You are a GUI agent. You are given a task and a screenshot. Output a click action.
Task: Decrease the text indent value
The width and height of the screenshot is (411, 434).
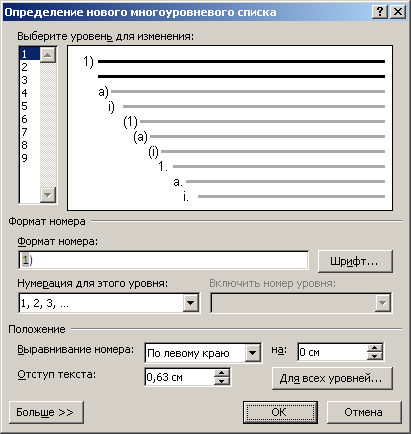[222, 381]
